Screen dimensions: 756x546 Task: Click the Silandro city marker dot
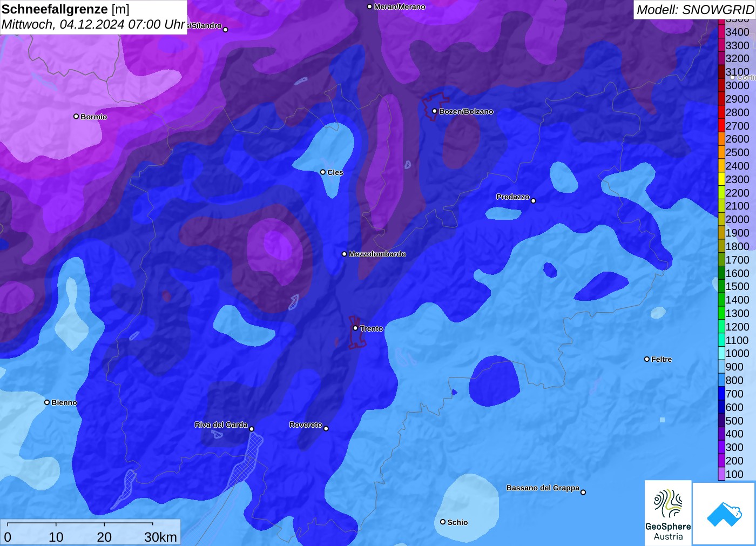(x=226, y=30)
